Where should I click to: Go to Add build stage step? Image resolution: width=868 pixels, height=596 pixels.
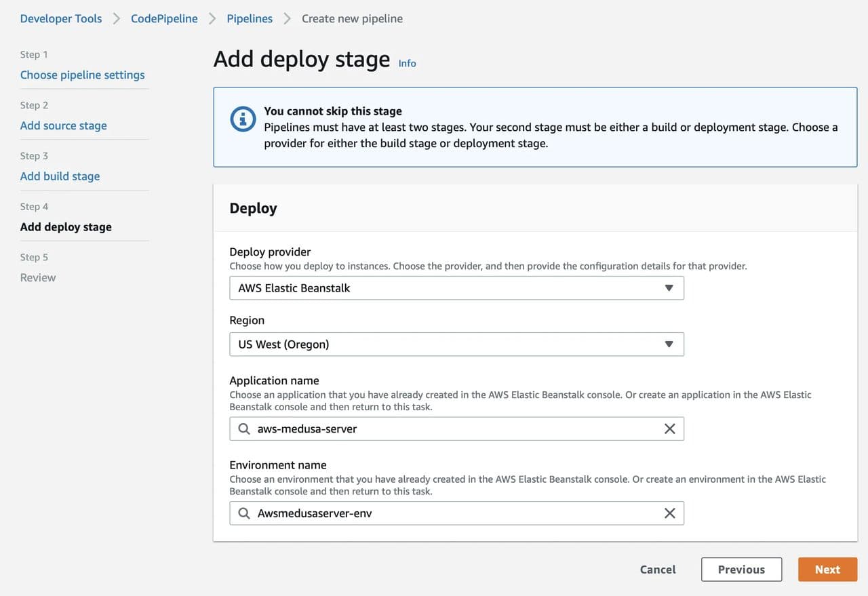pos(60,176)
